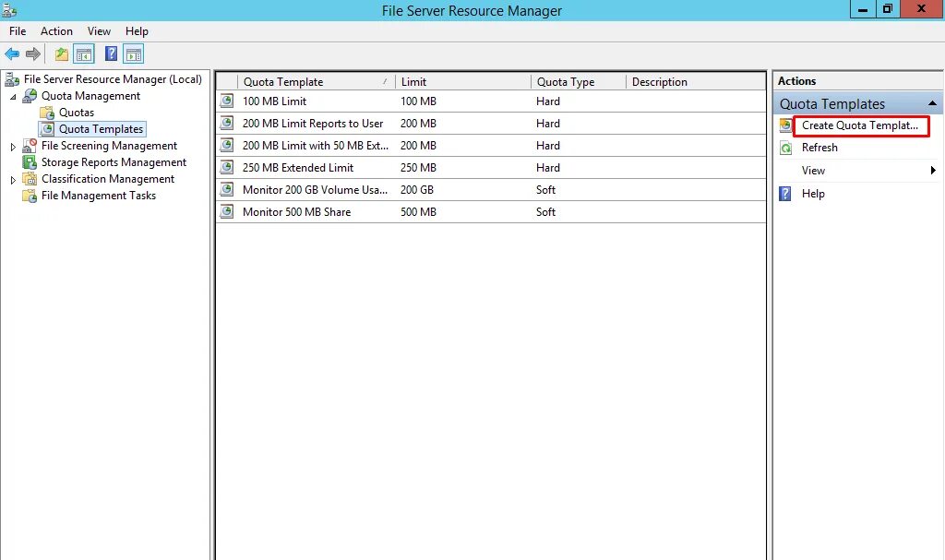Sort by the Limit column header
The width and height of the screenshot is (945, 560).
tap(463, 82)
